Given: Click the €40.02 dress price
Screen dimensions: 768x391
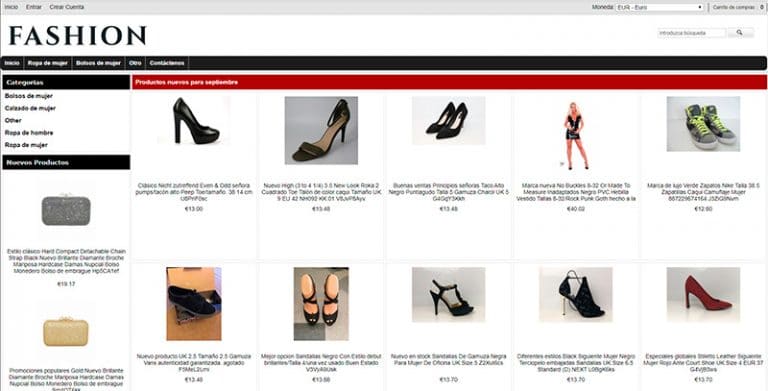Looking at the screenshot, I should pos(576,209).
